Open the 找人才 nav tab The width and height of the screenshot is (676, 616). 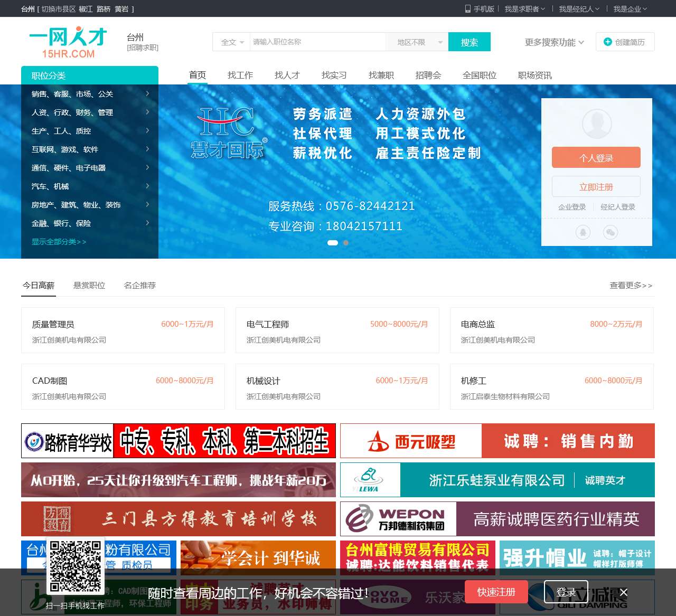coord(287,75)
